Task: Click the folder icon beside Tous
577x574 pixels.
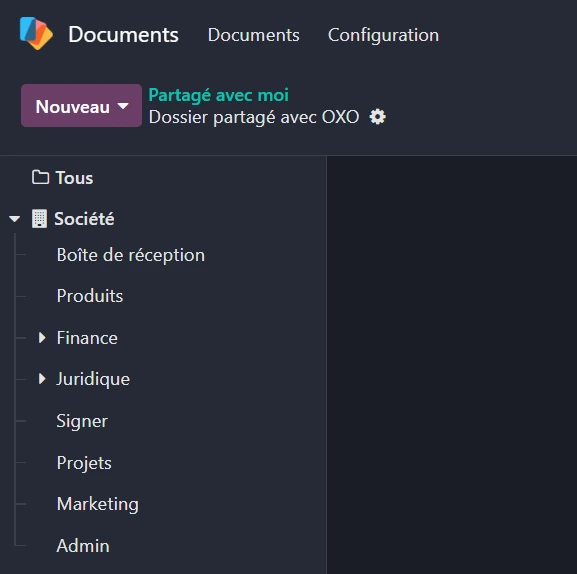Action: 40,177
